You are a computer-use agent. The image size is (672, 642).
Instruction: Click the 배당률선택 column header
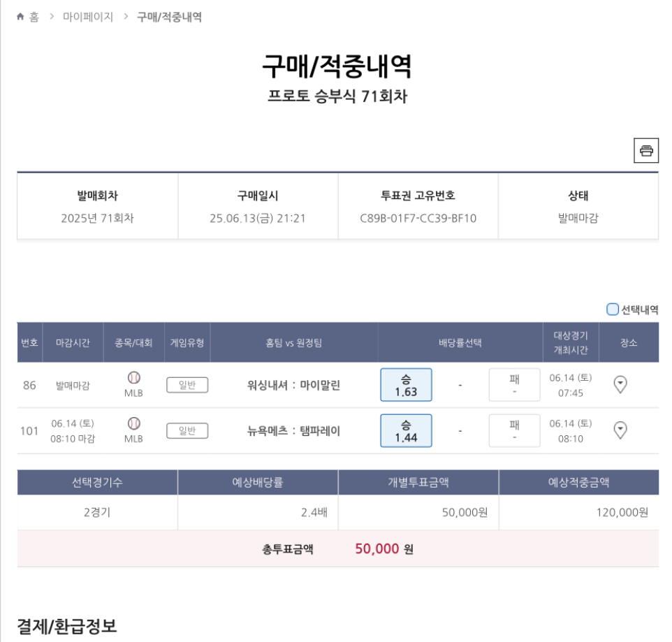point(460,343)
